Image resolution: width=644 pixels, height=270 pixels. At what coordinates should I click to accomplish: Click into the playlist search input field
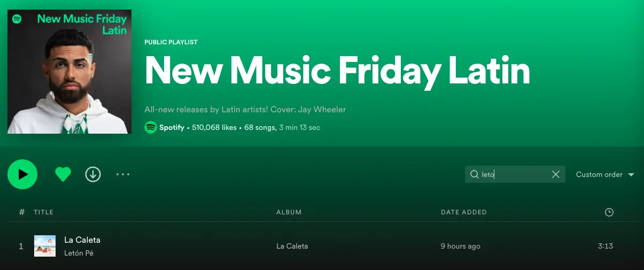(515, 174)
